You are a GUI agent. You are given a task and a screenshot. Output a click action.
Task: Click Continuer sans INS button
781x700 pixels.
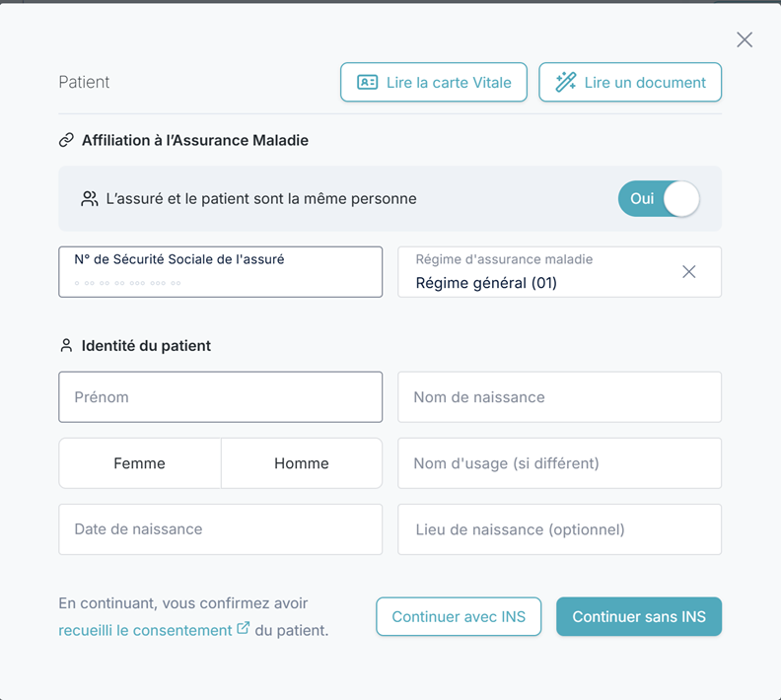point(639,617)
